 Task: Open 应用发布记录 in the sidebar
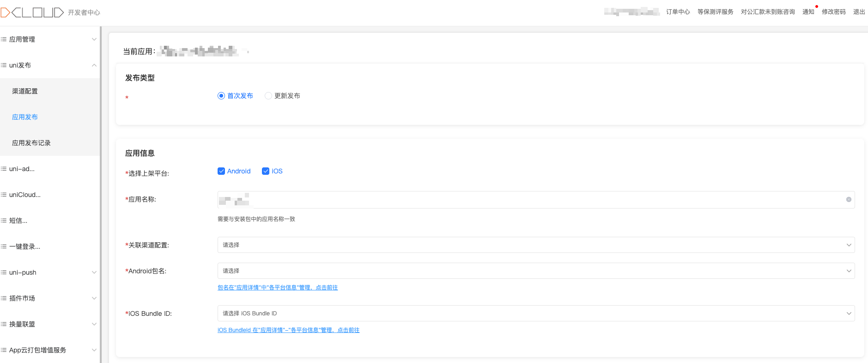[x=31, y=143]
